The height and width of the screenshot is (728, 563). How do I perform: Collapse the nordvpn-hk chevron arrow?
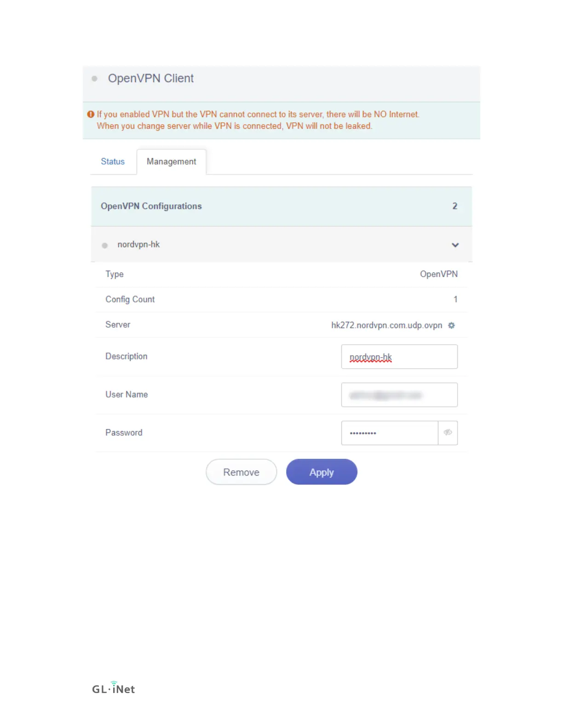click(x=455, y=245)
